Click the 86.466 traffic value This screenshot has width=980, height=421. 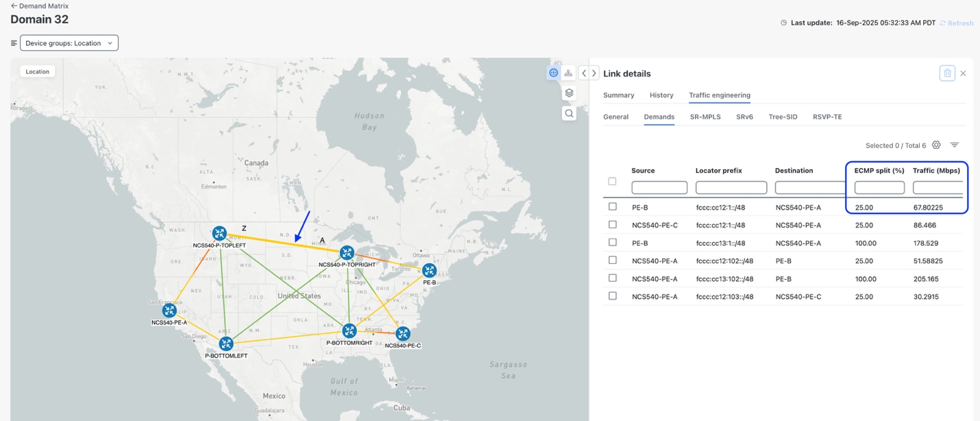924,225
